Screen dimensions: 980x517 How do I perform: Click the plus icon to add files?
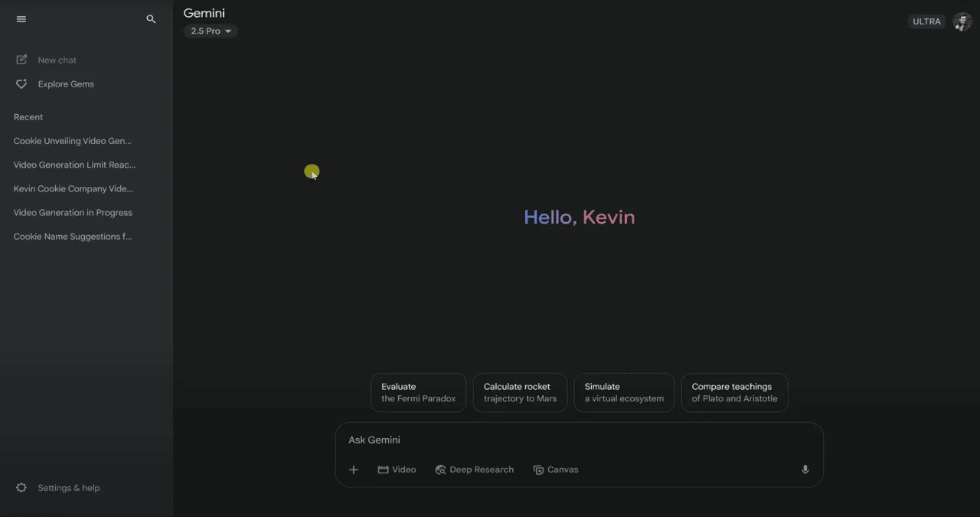[354, 470]
